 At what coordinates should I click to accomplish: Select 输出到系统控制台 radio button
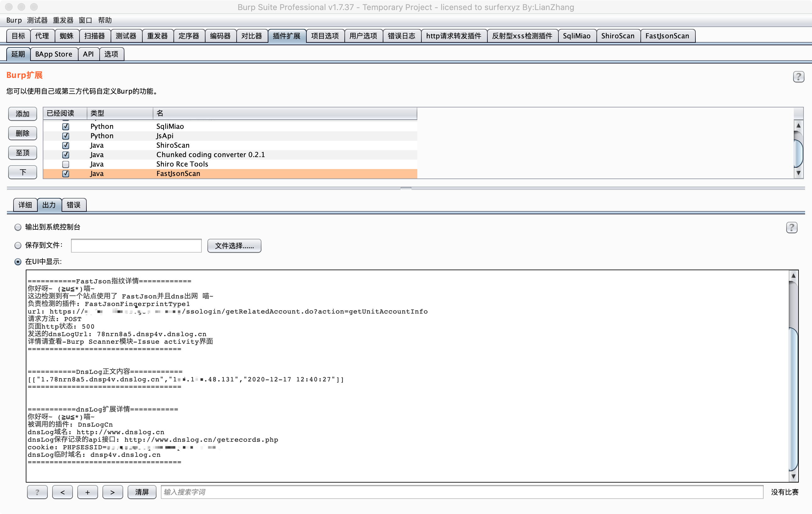(18, 227)
